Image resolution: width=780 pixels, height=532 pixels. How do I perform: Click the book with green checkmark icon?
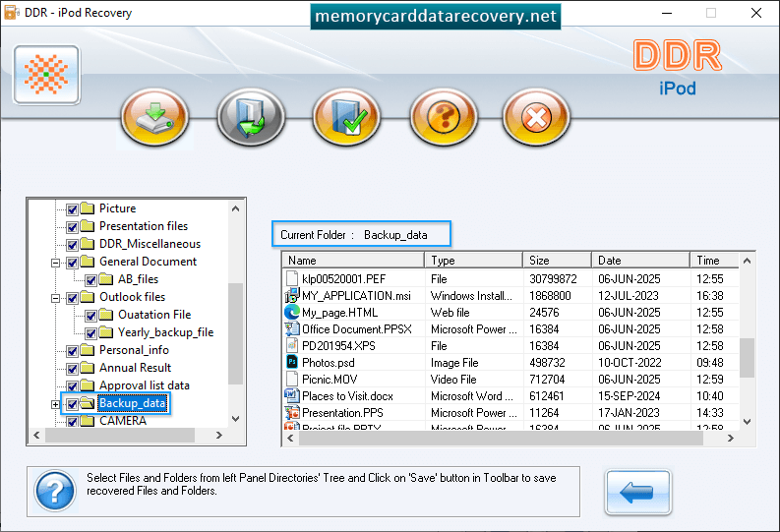point(347,118)
